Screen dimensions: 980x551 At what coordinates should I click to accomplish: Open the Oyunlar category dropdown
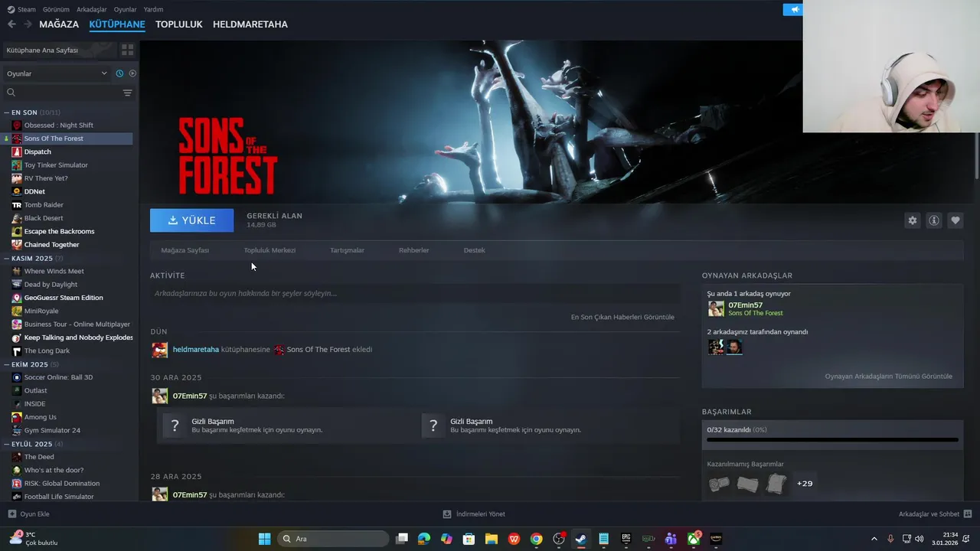[57, 73]
